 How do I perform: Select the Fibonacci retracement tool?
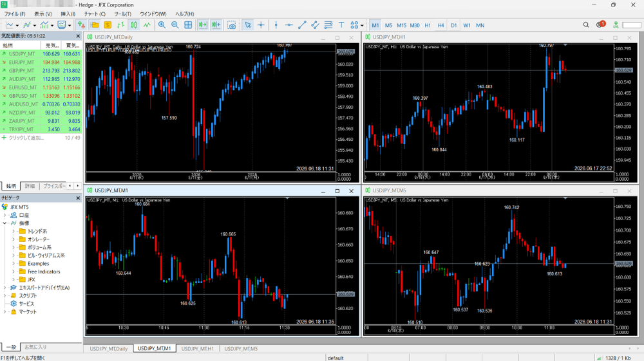click(328, 25)
